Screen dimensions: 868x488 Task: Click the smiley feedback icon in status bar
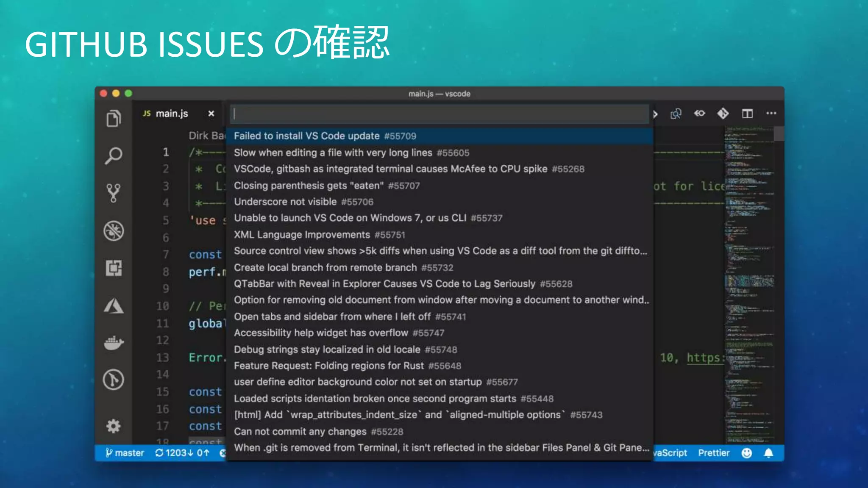tap(747, 453)
